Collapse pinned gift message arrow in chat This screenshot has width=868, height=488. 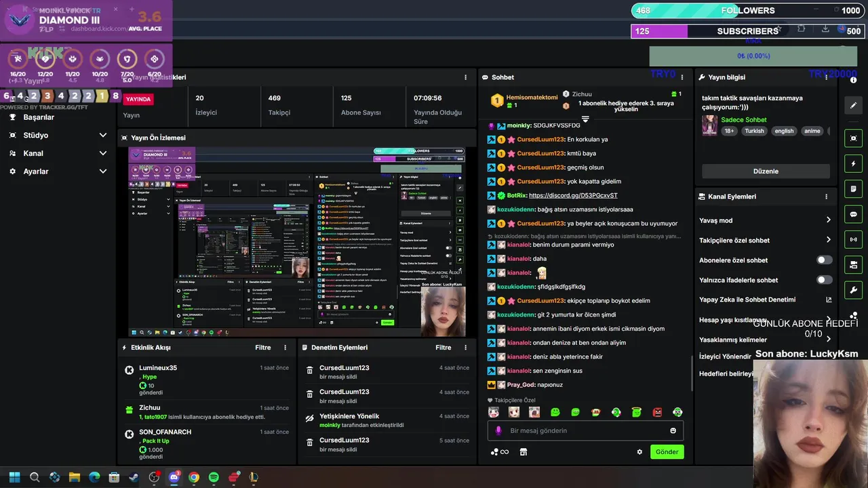pos(585,119)
